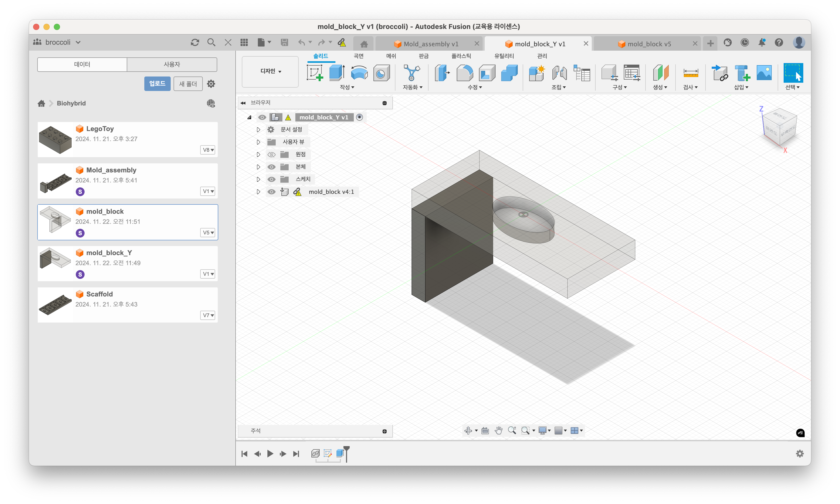Select the Combine tool
The width and height of the screenshot is (840, 504).
pos(509,73)
